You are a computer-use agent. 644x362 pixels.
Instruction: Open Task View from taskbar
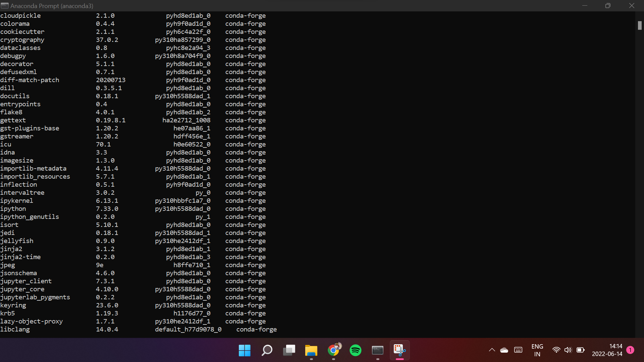[x=289, y=350]
